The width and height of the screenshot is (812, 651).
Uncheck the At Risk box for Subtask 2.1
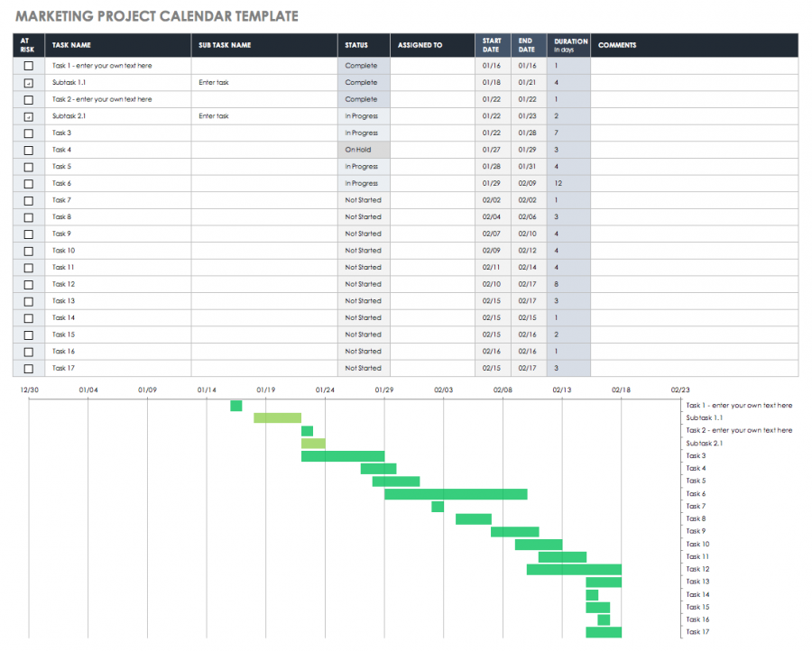[28, 115]
